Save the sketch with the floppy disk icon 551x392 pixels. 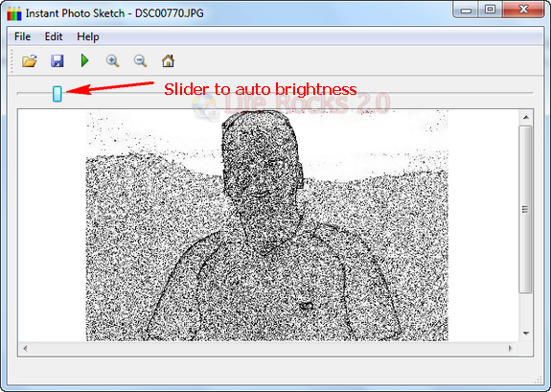click(x=57, y=60)
